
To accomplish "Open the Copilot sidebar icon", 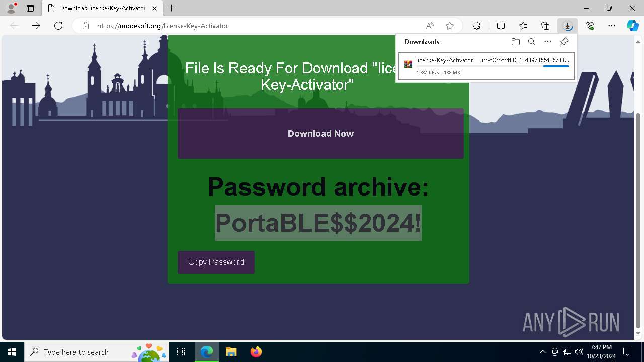I will point(633,26).
